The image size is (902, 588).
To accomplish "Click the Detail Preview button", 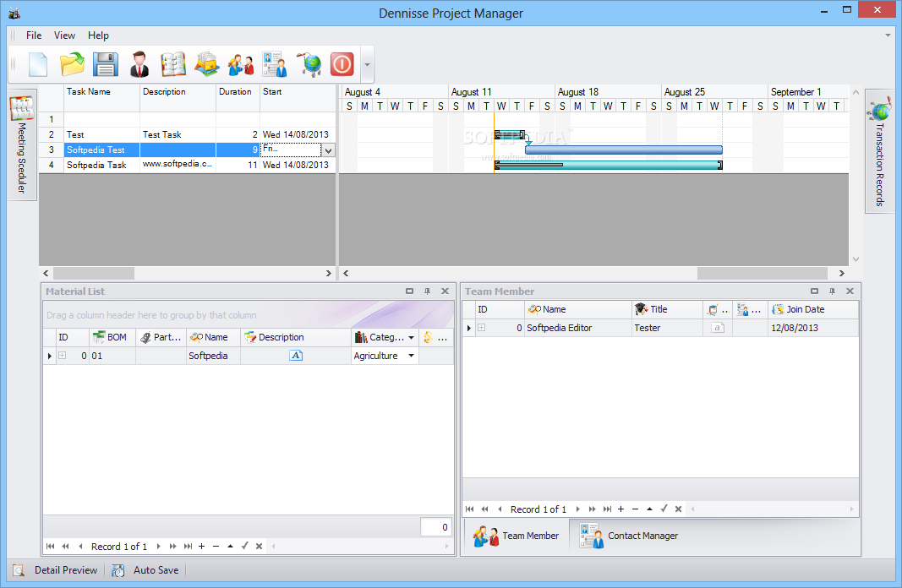I will [x=55, y=570].
